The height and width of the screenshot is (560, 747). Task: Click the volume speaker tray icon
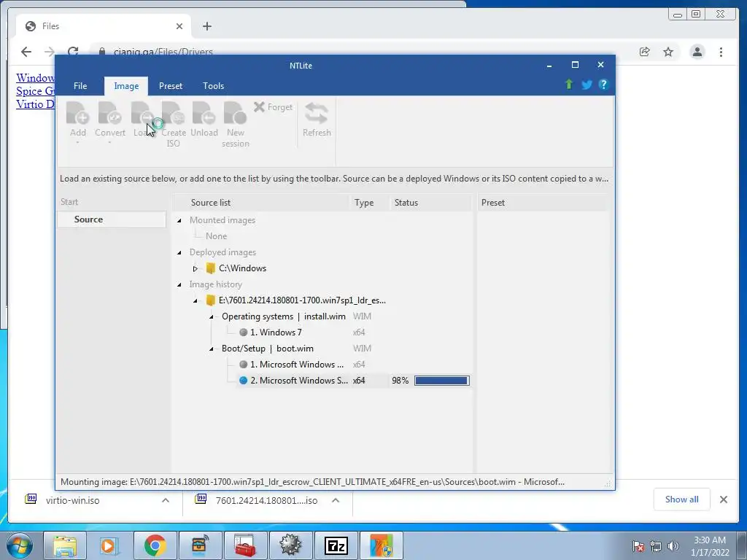click(x=673, y=546)
